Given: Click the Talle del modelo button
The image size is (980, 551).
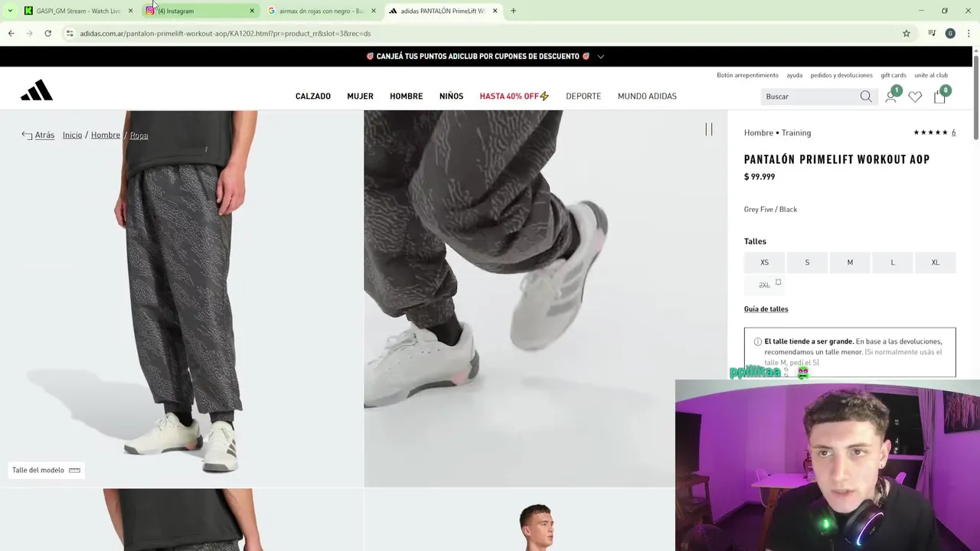Looking at the screenshot, I should coord(46,470).
